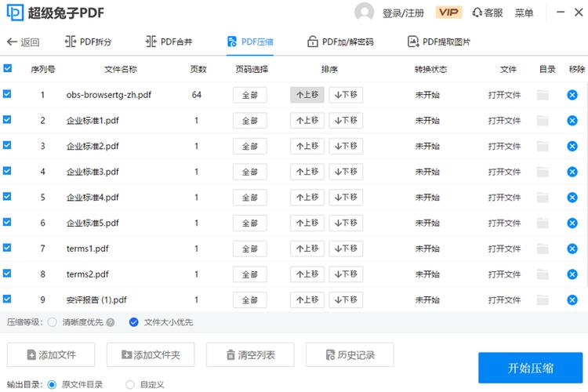Screen dimensions: 588x392
Task: Select 清晰度优先 compression level
Action: (52, 322)
